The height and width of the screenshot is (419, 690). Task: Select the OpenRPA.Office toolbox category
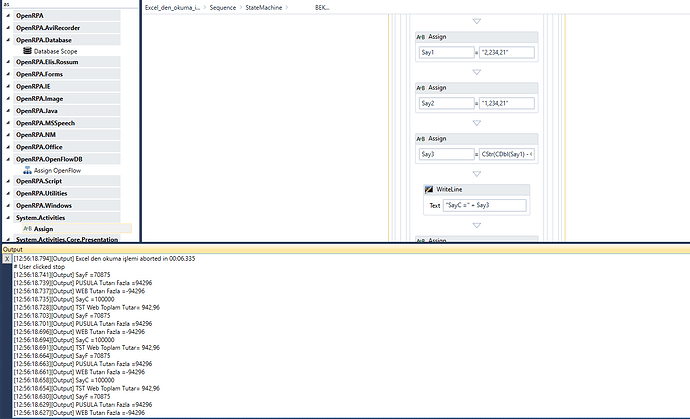coord(66,147)
